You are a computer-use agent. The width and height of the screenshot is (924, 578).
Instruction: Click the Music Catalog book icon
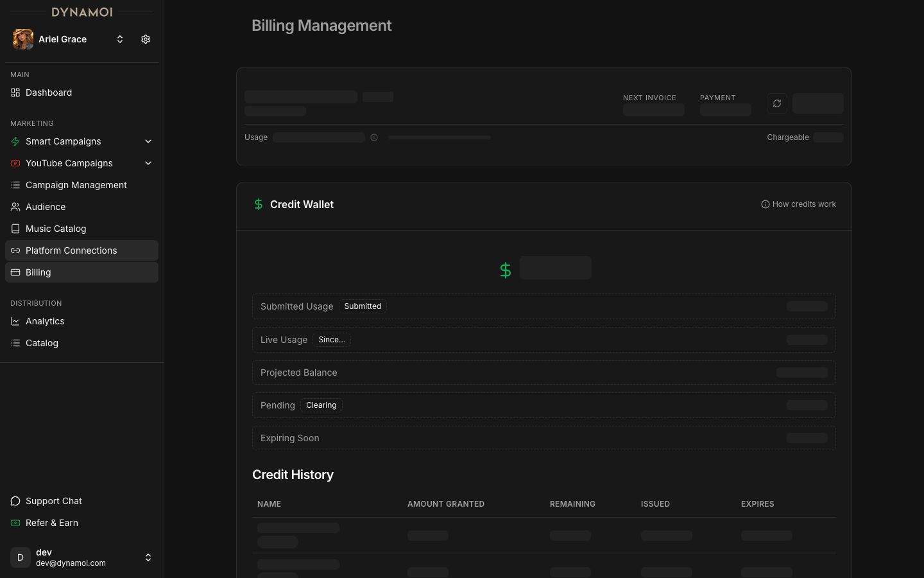coord(15,229)
